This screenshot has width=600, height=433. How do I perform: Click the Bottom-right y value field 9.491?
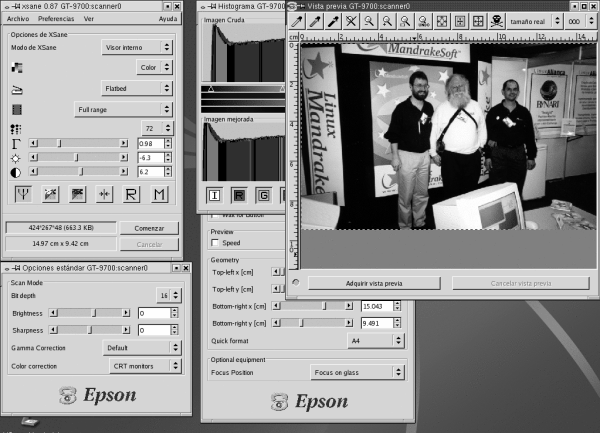(x=377, y=323)
